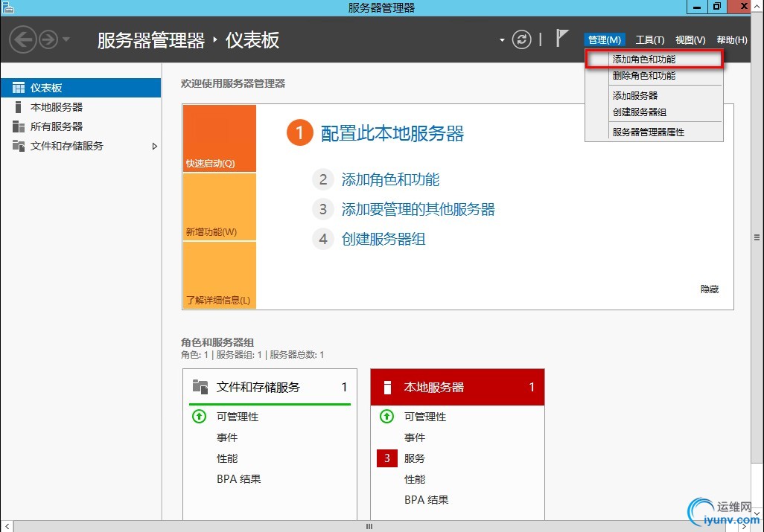Screen dimensions: 764x532
Task: Refresh the dashboard with the refresh icon
Action: (521, 39)
